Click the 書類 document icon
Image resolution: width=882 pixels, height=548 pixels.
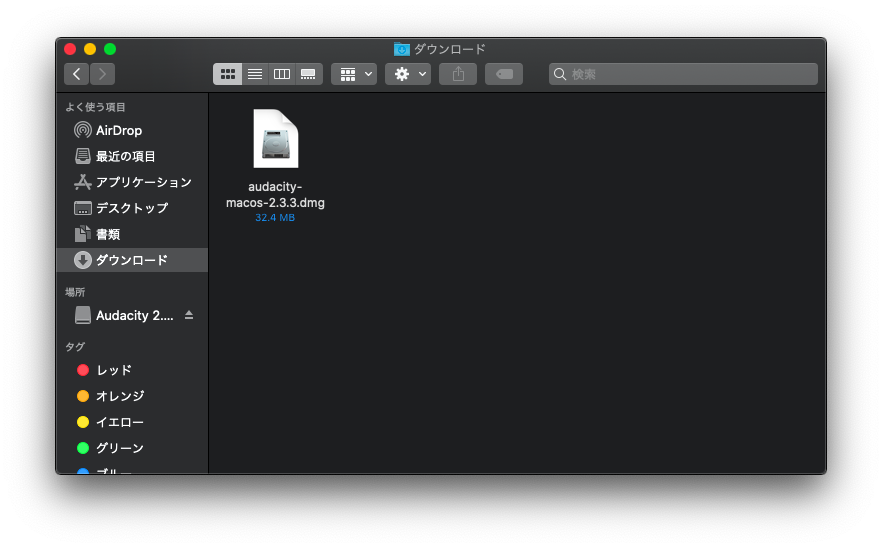[x=83, y=234]
